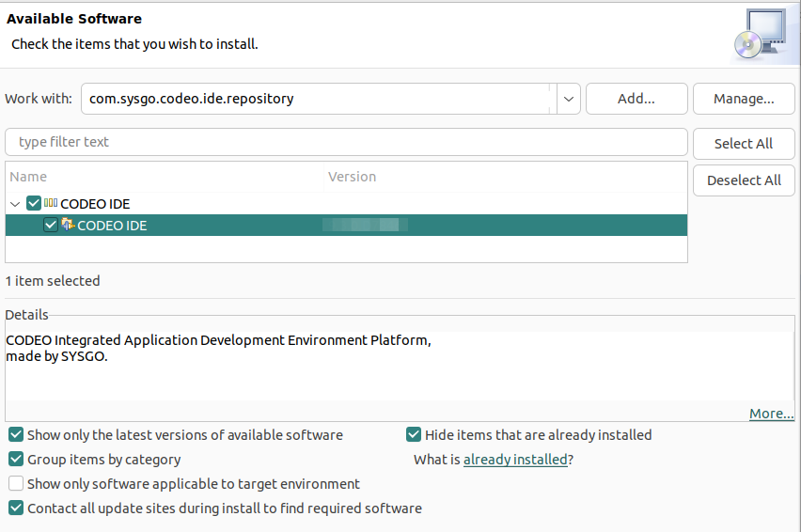
Task: Open the Work with dropdown arrow
Action: (x=568, y=99)
